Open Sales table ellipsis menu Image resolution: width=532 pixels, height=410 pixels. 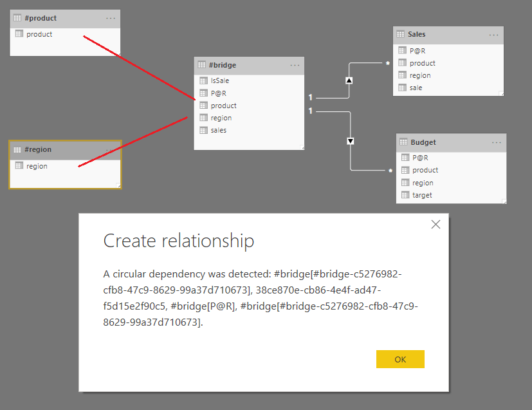coord(493,35)
